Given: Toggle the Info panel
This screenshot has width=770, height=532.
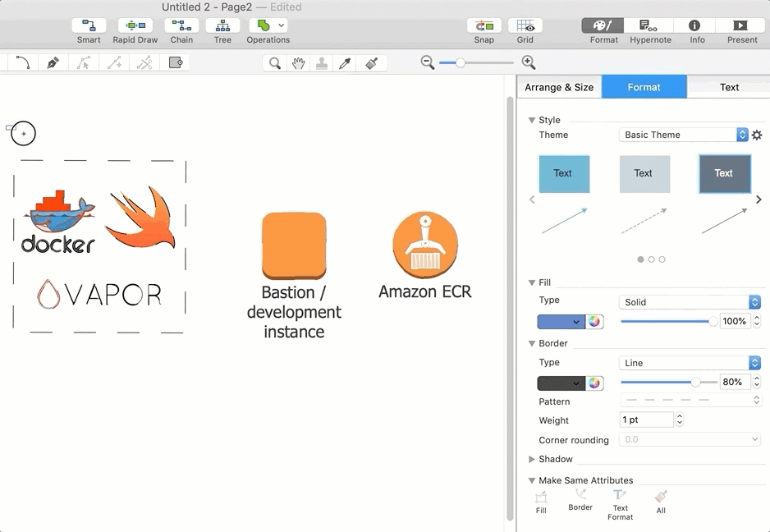Looking at the screenshot, I should pos(694,25).
